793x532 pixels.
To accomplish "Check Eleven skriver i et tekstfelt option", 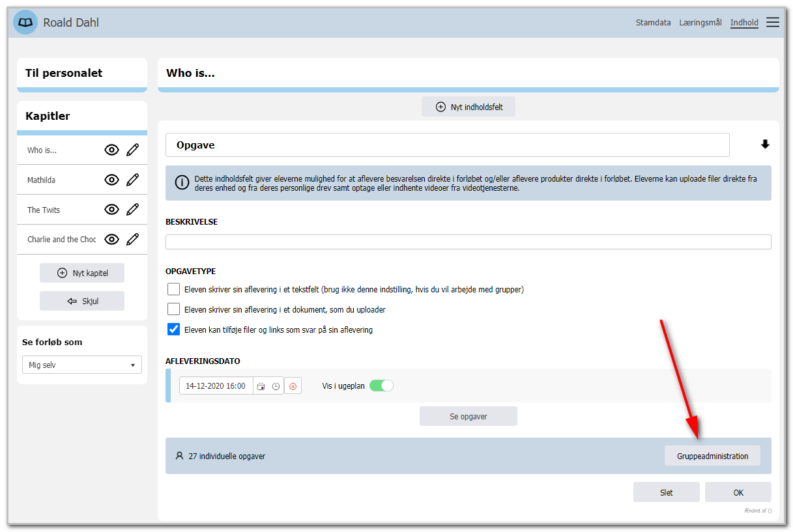I will tap(173, 289).
